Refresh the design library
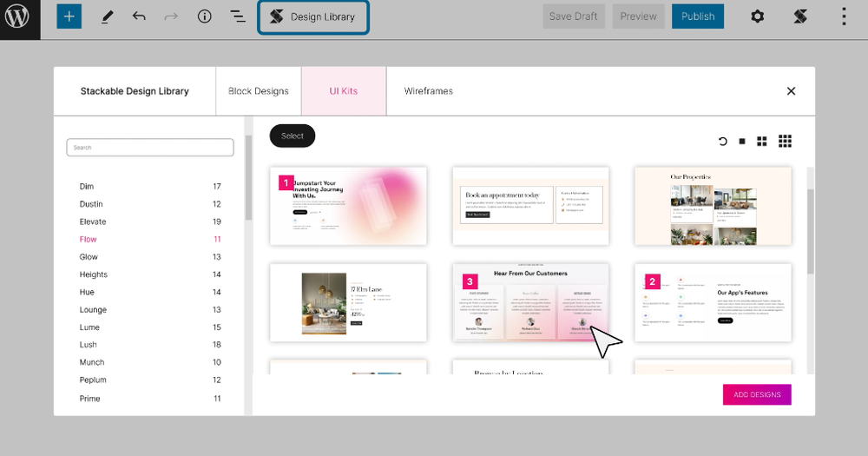Screen dimensions: 868x456 coord(722,142)
